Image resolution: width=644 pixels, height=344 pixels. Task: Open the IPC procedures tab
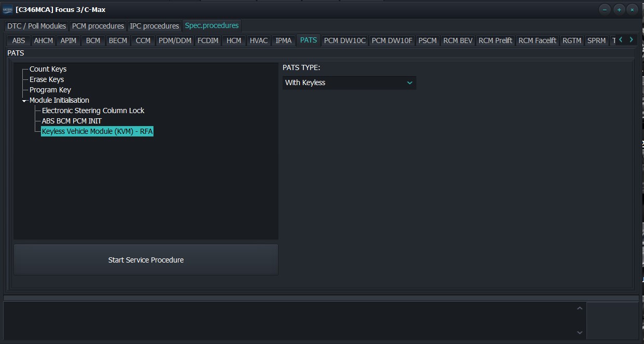pos(155,26)
